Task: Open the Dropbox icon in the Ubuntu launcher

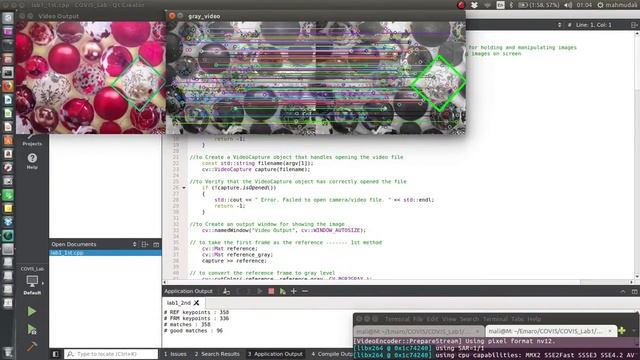Action: (8, 222)
